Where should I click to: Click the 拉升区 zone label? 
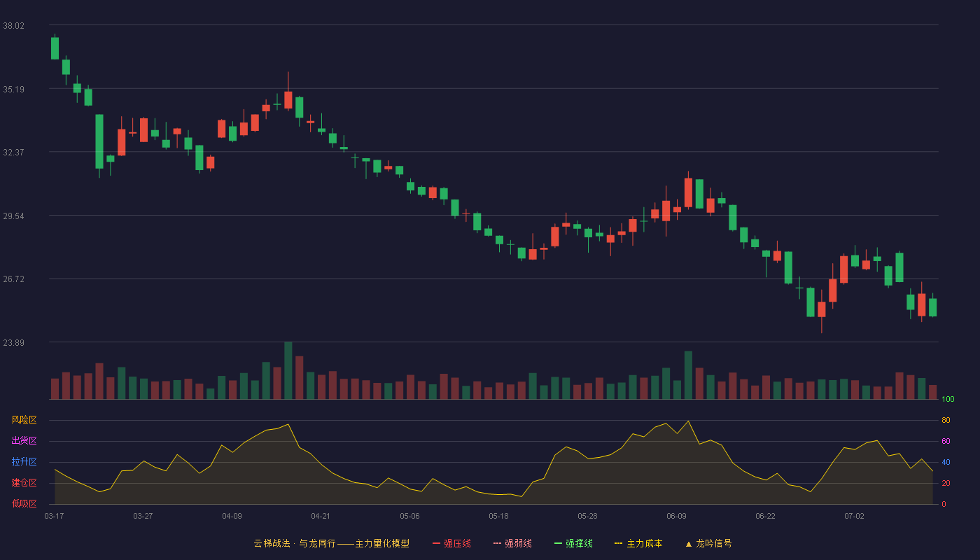click(24, 462)
